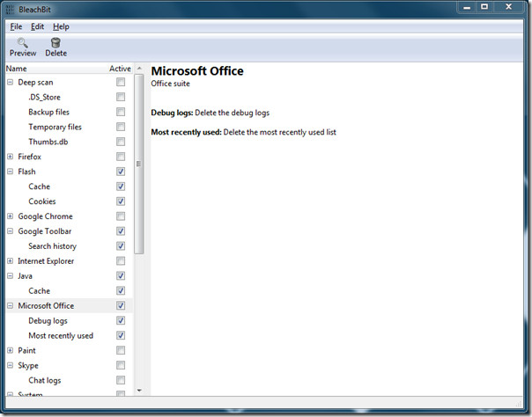Check the Chat logs checkbox

(121, 380)
